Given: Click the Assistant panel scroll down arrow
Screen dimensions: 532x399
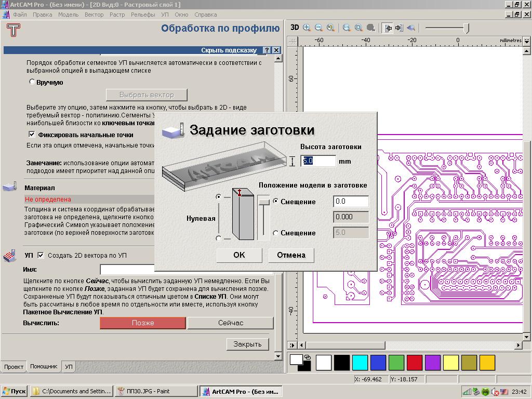Looking at the screenshot, I should (278, 356).
